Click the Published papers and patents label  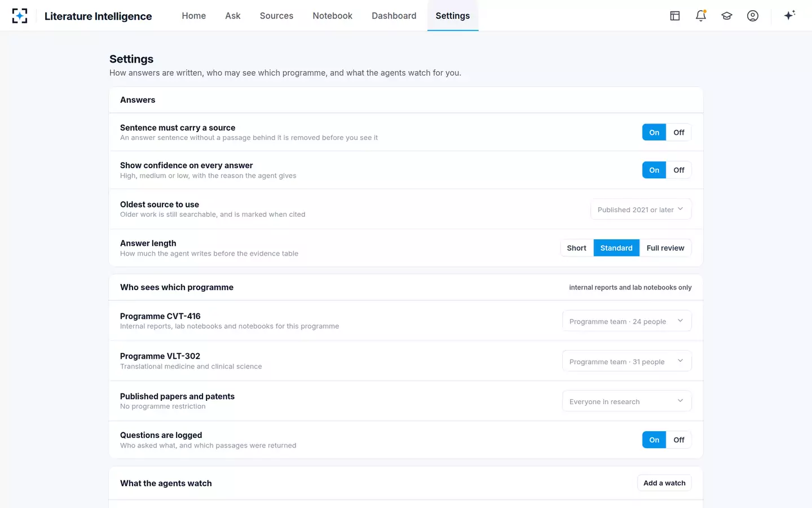[178, 396]
